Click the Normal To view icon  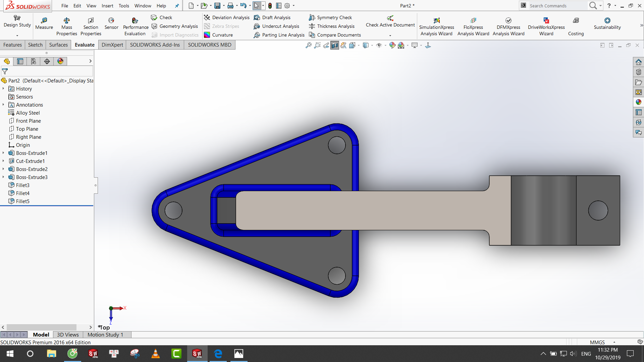point(428,45)
